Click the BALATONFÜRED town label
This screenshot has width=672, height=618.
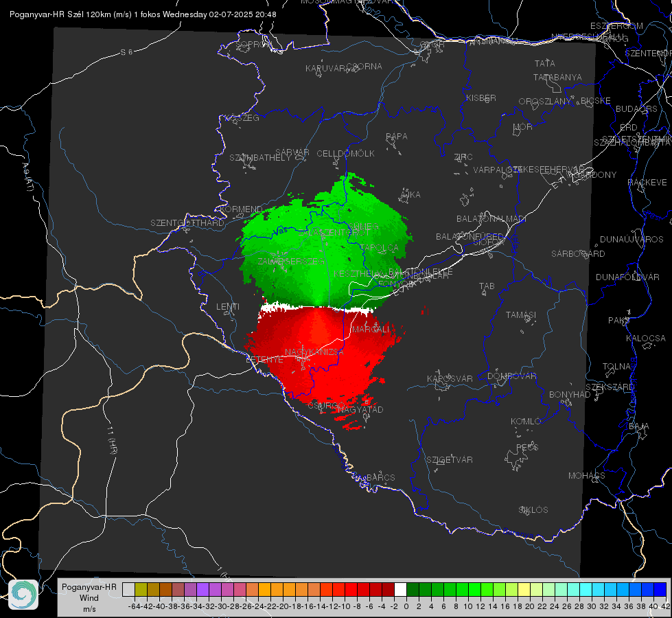coord(470,237)
